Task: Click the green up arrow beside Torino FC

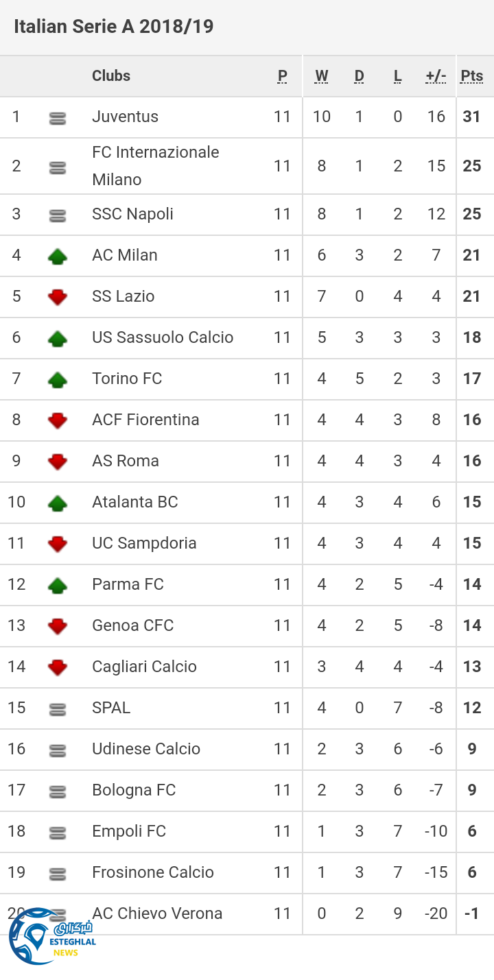Action: pos(58,379)
